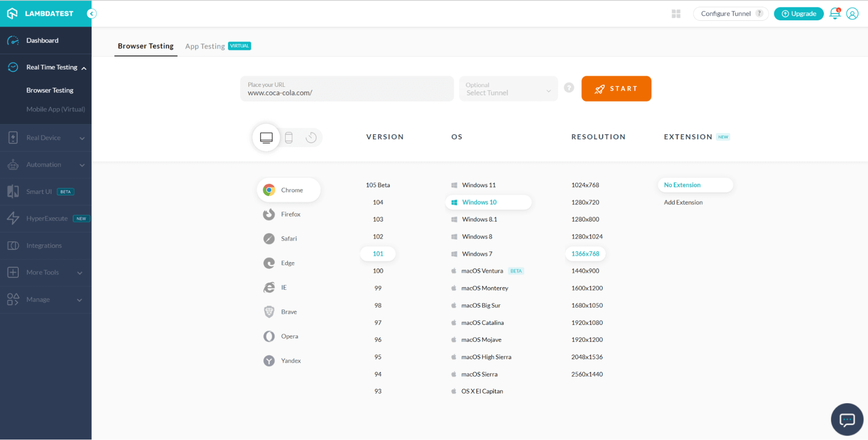
Task: Click the grid apps icon in header
Action: pyautogui.click(x=676, y=14)
